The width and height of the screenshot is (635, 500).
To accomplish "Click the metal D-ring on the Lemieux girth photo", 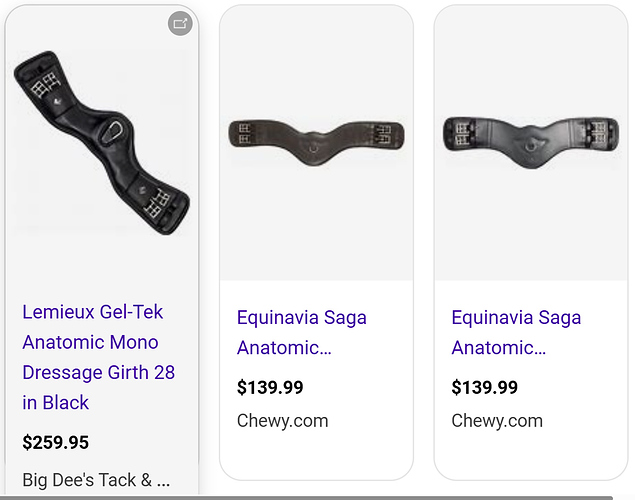I will click(113, 130).
